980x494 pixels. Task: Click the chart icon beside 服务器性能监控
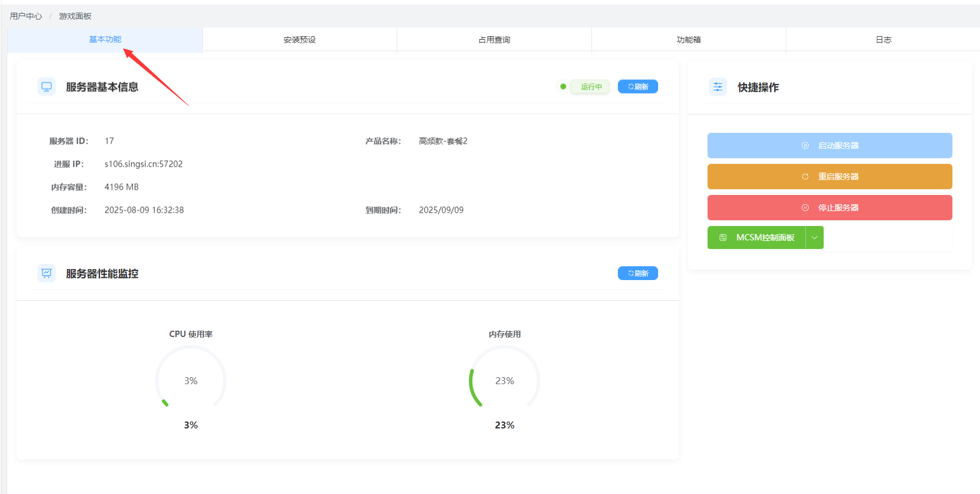click(x=47, y=273)
